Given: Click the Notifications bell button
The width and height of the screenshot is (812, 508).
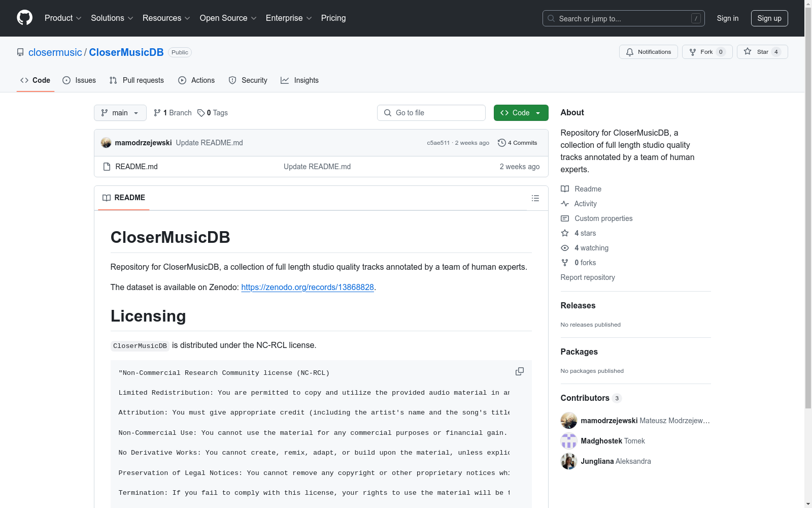Looking at the screenshot, I should (648, 52).
